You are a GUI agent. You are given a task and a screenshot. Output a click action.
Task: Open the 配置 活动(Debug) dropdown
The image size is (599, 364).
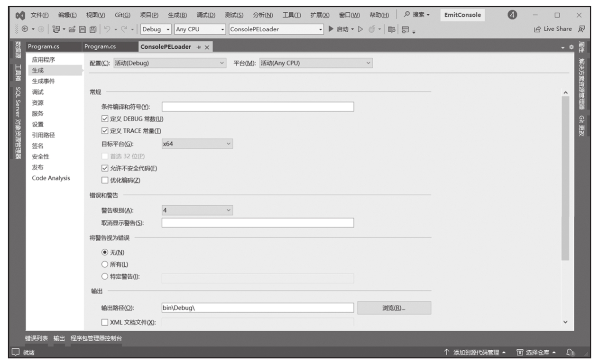pos(170,63)
